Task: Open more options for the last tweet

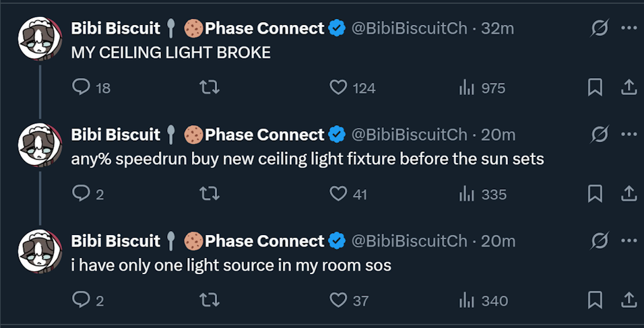Action: click(x=629, y=241)
